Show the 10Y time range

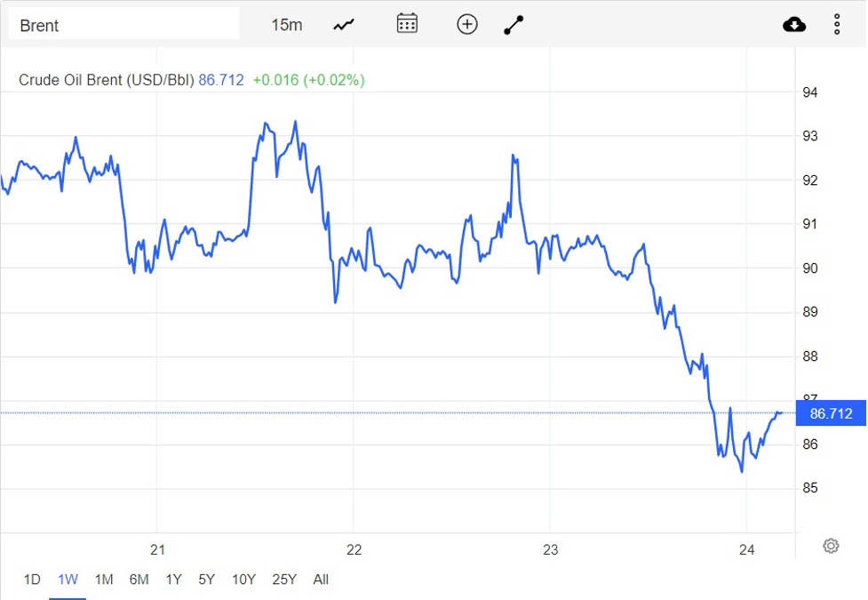[x=243, y=580]
